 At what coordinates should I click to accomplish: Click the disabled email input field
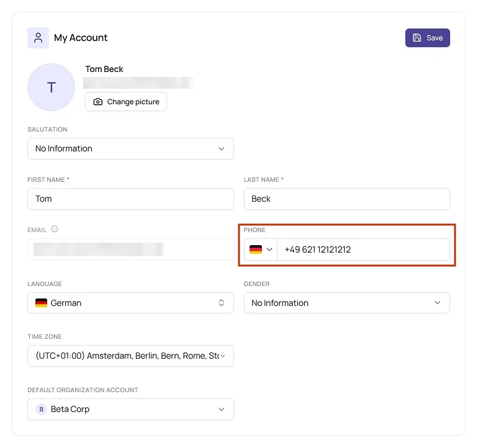(x=130, y=249)
